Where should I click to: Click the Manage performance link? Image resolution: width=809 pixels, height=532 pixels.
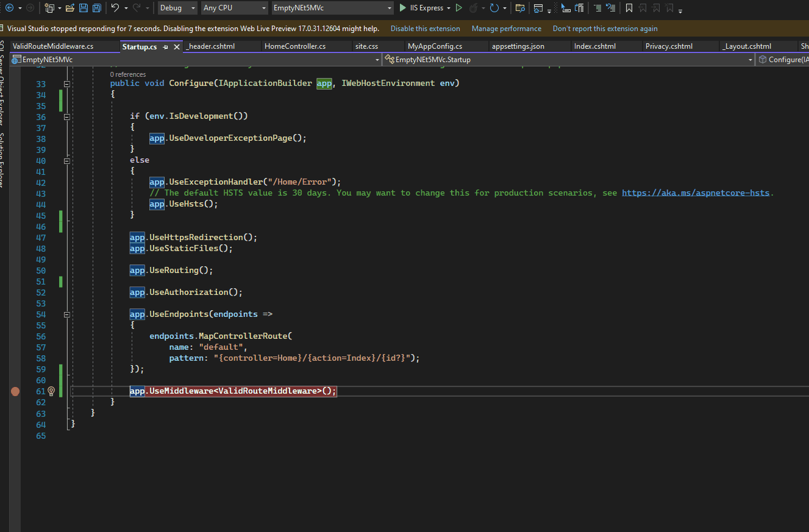pos(507,29)
